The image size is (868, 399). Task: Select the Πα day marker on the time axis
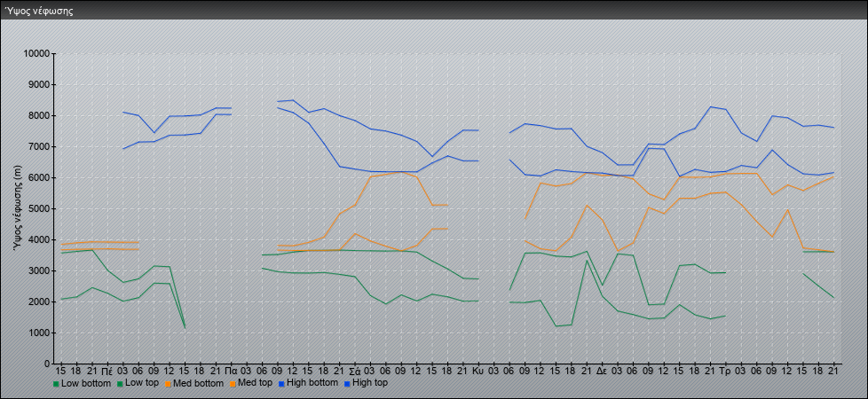pos(231,370)
